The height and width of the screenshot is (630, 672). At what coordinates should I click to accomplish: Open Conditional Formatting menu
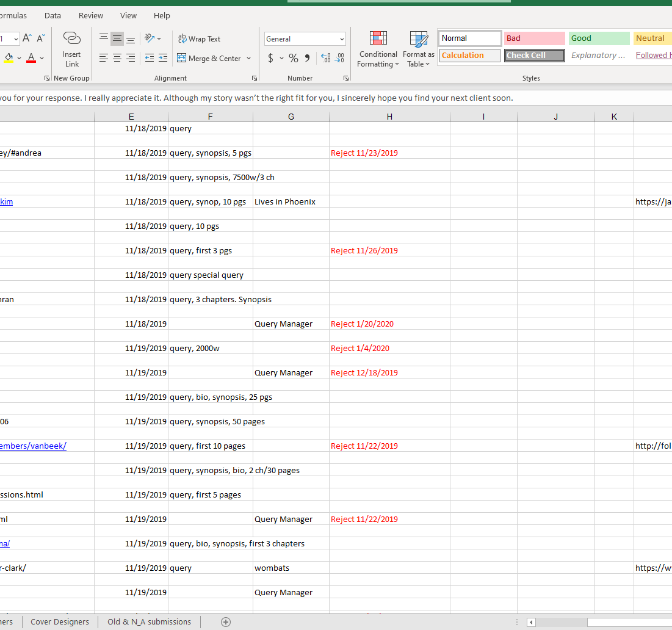tap(378, 49)
